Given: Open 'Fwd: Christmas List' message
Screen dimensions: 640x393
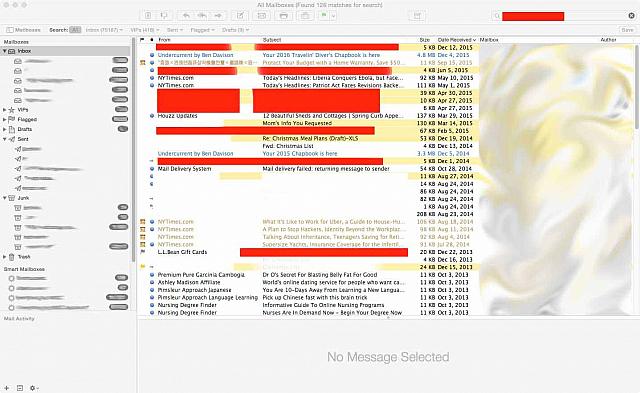Looking at the screenshot, I should click(288, 146).
